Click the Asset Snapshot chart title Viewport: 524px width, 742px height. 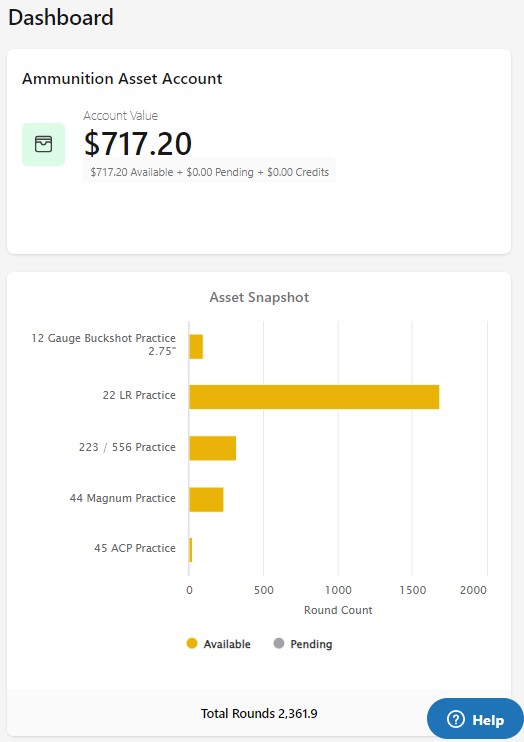pyautogui.click(x=259, y=297)
